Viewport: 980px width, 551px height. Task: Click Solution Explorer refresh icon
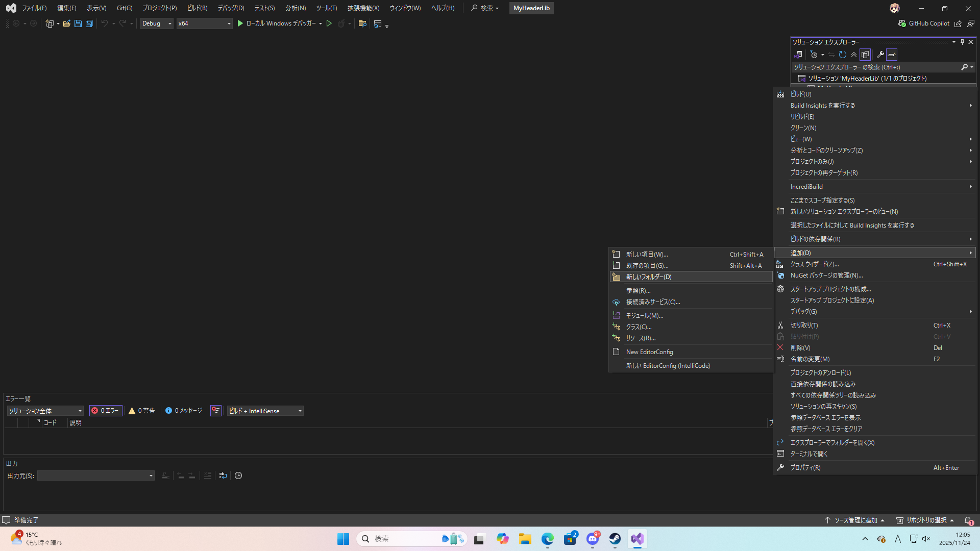click(843, 55)
